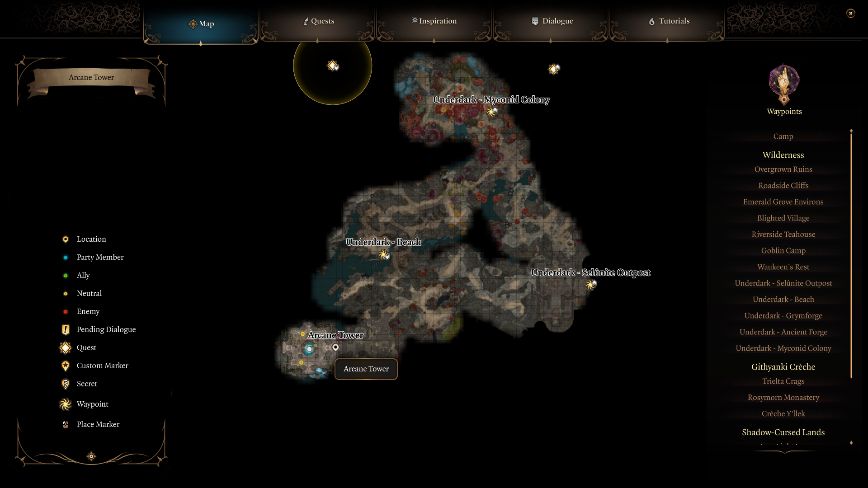
Task: Select Goblin Camp waypoint
Action: (x=783, y=250)
